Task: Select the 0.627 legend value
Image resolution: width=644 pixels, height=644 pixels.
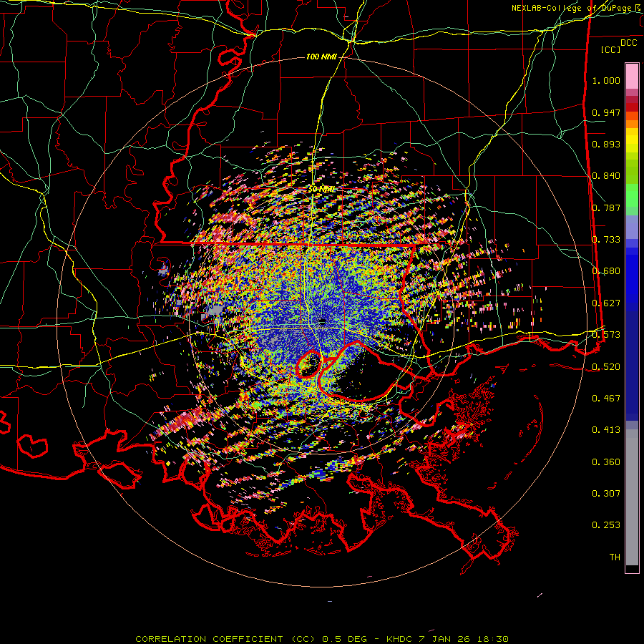Action: pyautogui.click(x=606, y=303)
